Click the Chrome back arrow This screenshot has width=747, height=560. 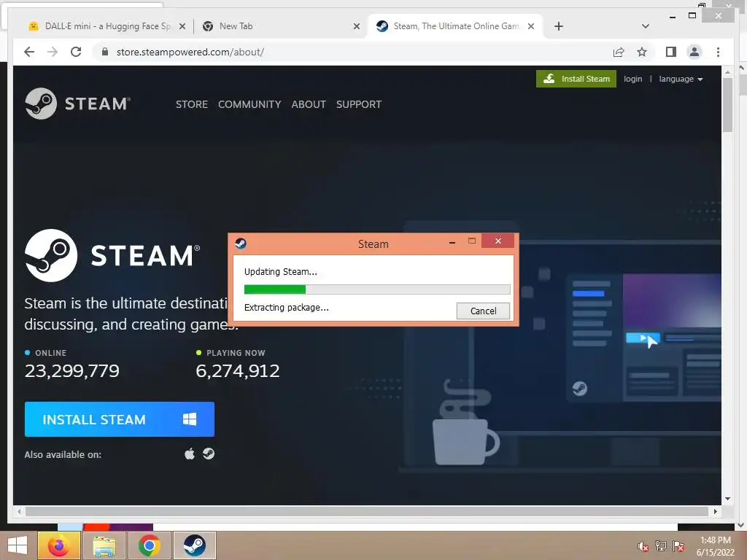[x=29, y=52]
